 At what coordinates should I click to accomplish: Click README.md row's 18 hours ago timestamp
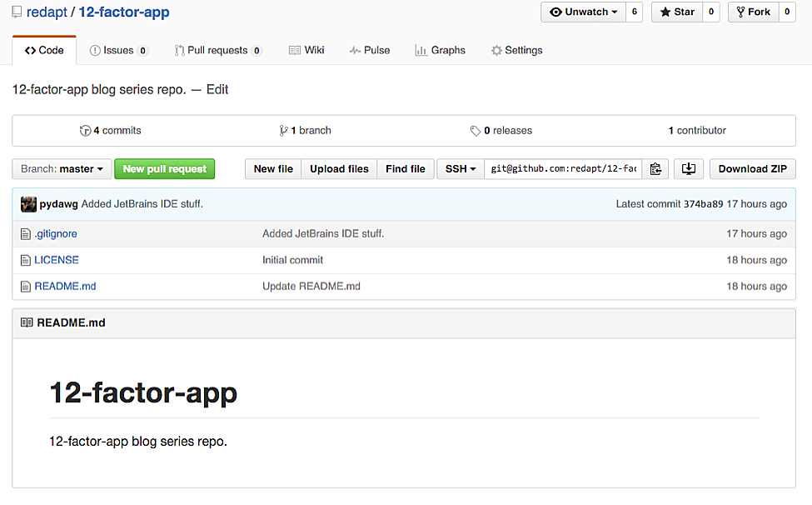point(756,287)
